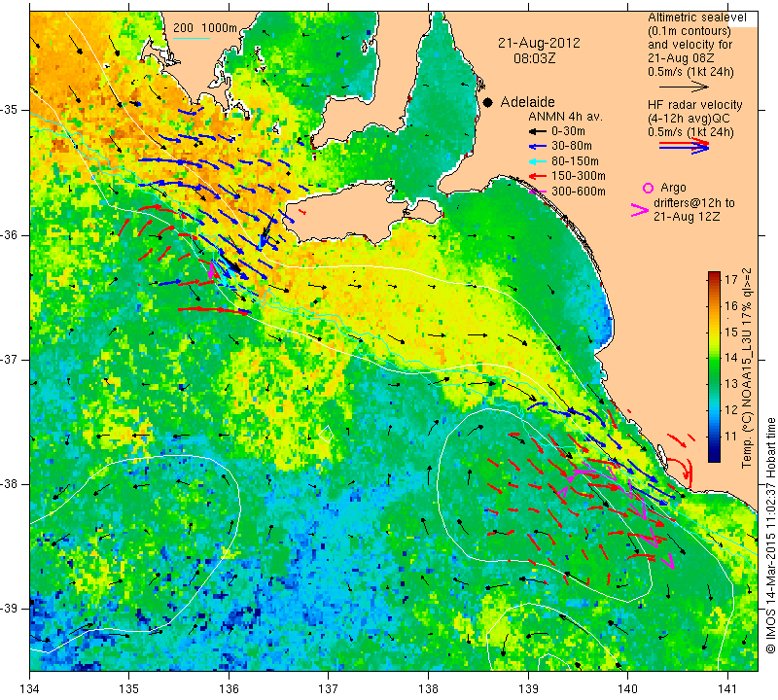This screenshot has height=700, width=778.
Task: Click the '14' tick on the temperature scale
Action: click(x=731, y=358)
